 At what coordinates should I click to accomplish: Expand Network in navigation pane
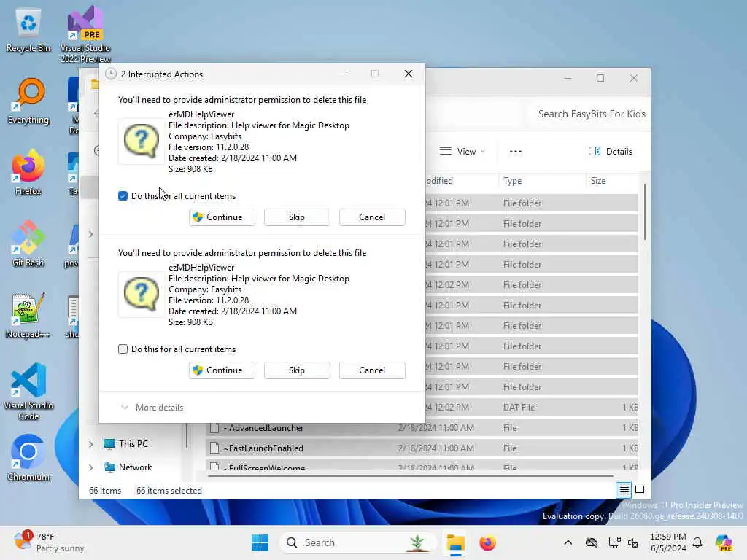pos(91,467)
